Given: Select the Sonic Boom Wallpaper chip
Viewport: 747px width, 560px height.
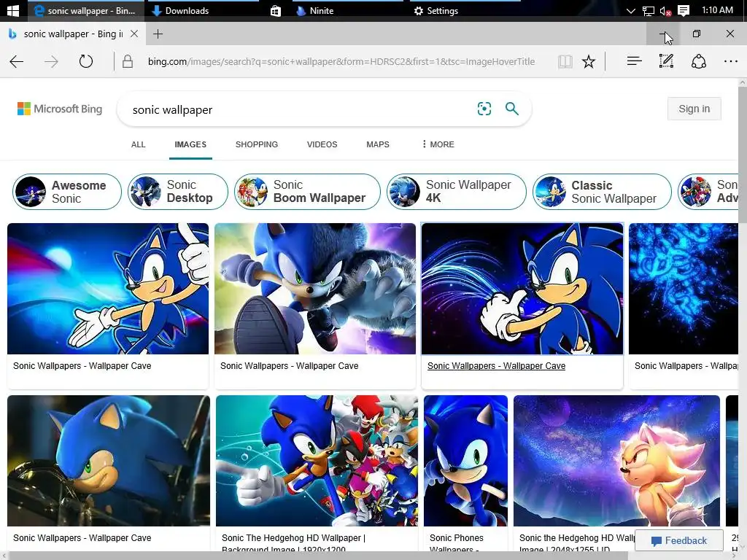Looking at the screenshot, I should click(x=307, y=192).
